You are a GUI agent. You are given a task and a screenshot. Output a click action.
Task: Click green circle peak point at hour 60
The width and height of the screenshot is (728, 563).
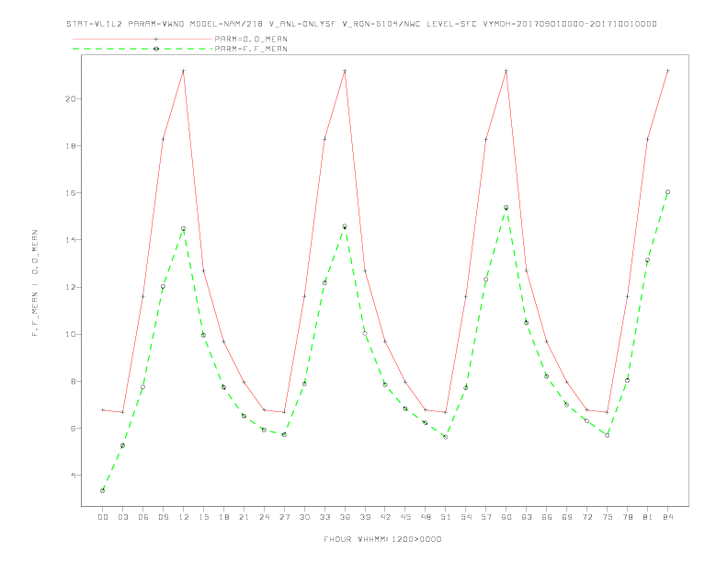506,208
